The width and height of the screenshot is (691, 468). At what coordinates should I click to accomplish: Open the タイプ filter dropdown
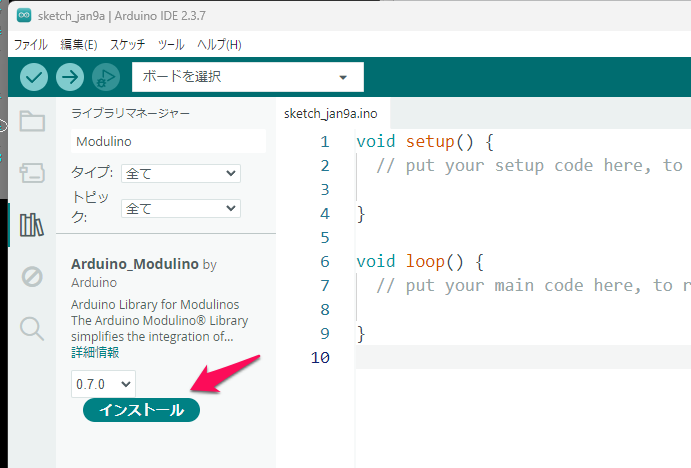180,173
